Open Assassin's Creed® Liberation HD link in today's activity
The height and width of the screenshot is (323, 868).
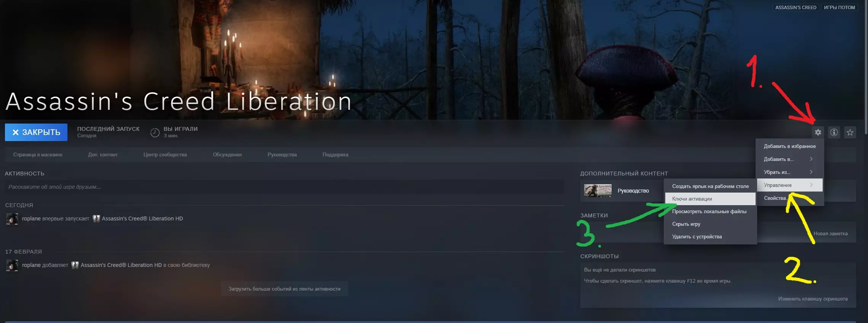pos(142,219)
